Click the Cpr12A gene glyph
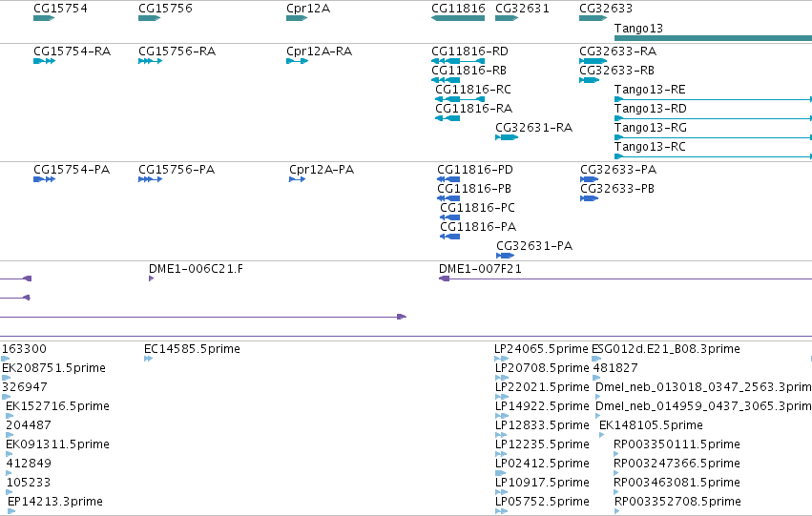The height and width of the screenshot is (516, 812). click(297, 18)
